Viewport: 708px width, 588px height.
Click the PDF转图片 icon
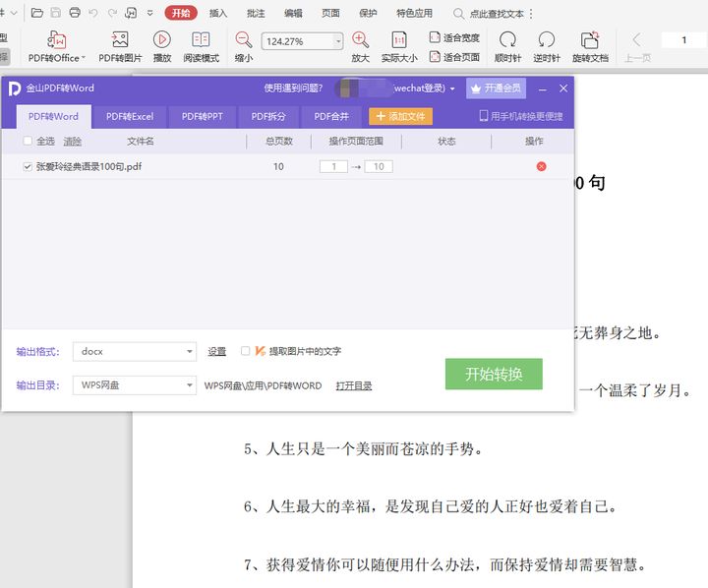(x=120, y=40)
